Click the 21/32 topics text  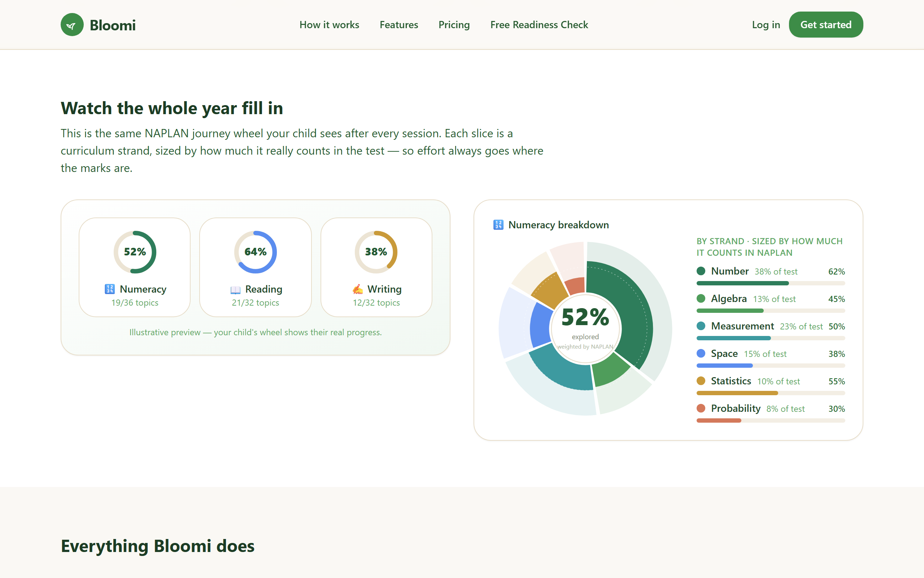pos(256,303)
